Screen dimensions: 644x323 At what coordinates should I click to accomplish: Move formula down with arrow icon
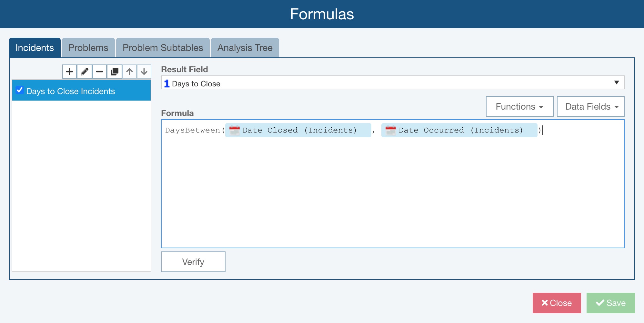144,72
